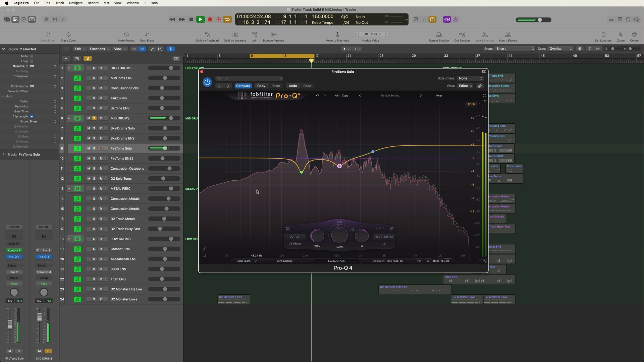Toggle the global Solo S button in track header

(x=88, y=58)
